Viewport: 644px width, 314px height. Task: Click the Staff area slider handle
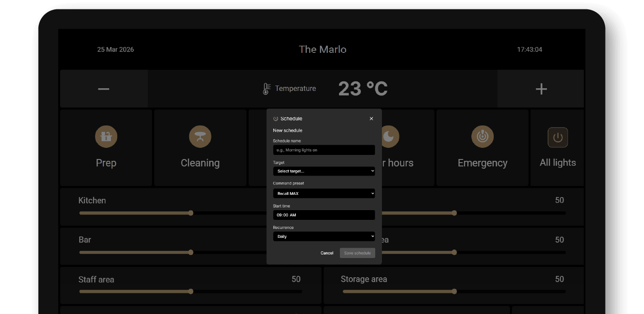tap(191, 292)
